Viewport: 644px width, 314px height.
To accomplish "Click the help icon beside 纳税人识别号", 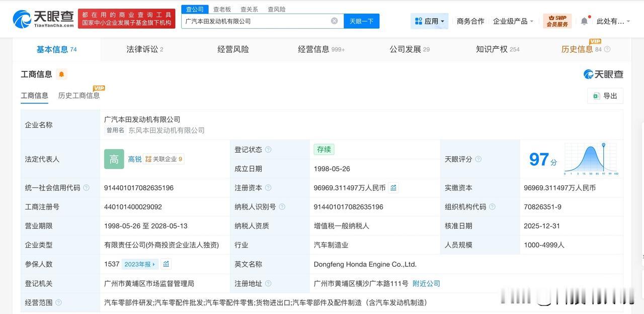I will [x=282, y=207].
